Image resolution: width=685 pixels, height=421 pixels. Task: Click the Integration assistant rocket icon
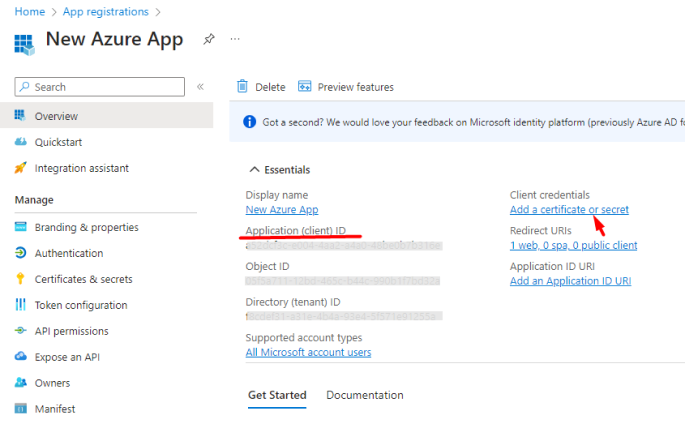pyautogui.click(x=20, y=168)
